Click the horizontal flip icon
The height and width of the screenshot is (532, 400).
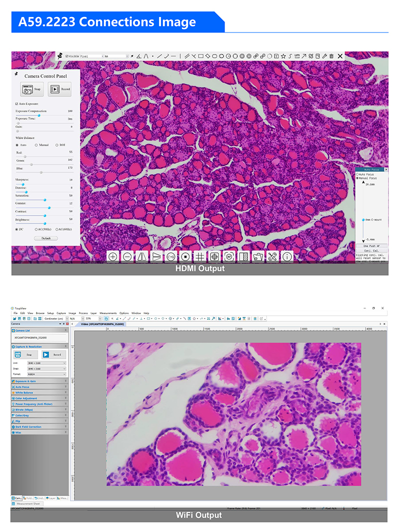pos(142,257)
